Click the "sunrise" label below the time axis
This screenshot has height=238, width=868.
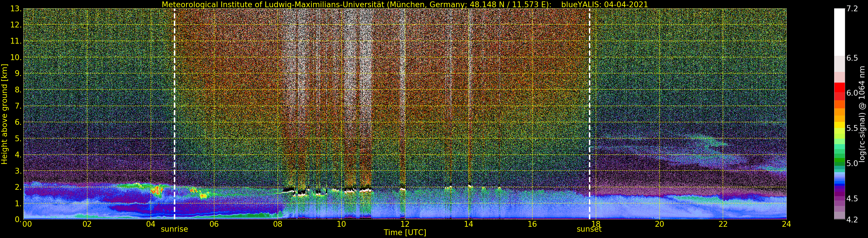pos(174,229)
